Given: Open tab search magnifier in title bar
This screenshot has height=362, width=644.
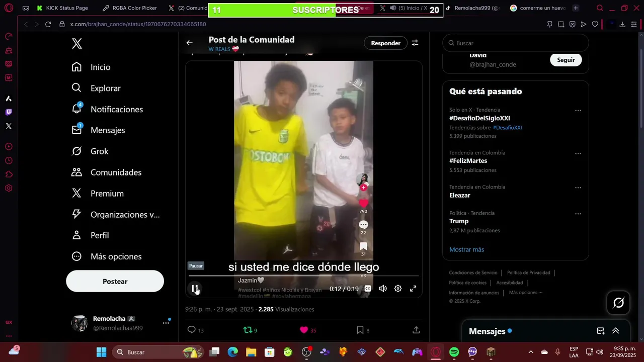Looking at the screenshot, I should pos(600,8).
